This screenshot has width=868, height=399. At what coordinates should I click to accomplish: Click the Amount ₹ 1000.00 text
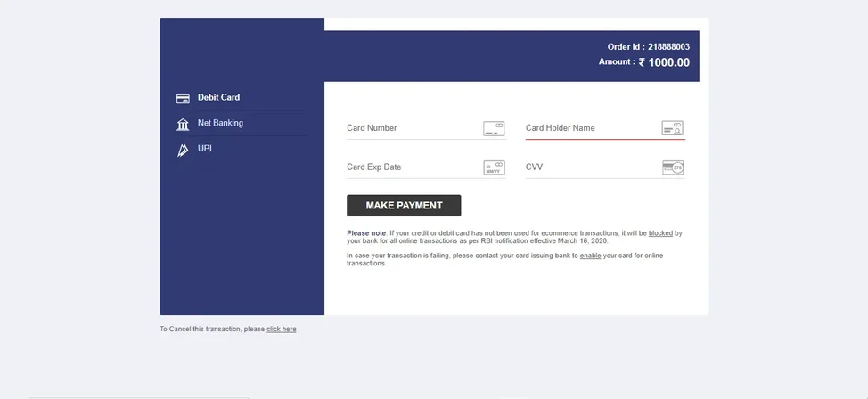(643, 62)
